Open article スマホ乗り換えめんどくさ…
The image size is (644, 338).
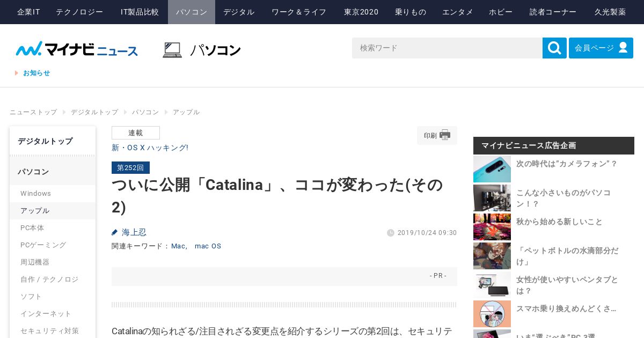click(x=566, y=308)
